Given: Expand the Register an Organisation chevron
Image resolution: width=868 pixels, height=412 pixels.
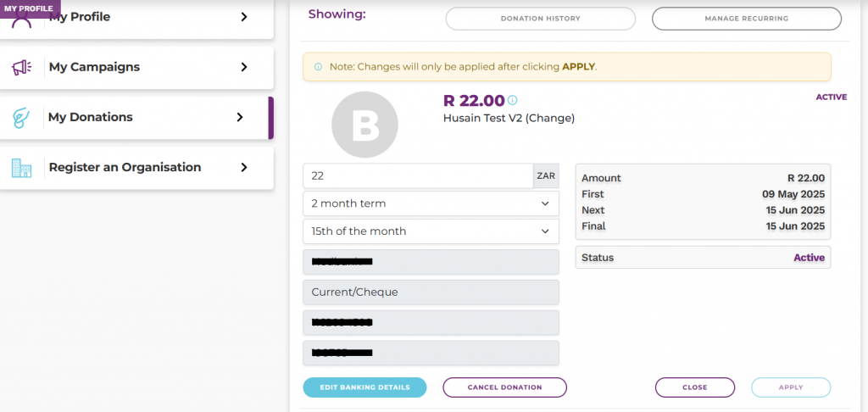Looking at the screenshot, I should point(244,167).
